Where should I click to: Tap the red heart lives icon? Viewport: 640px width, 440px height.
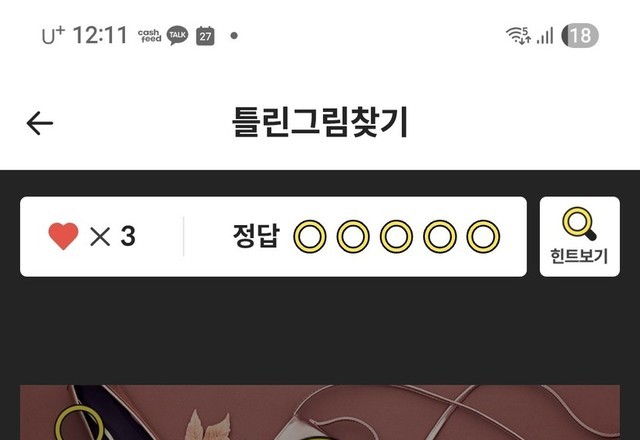(x=63, y=236)
